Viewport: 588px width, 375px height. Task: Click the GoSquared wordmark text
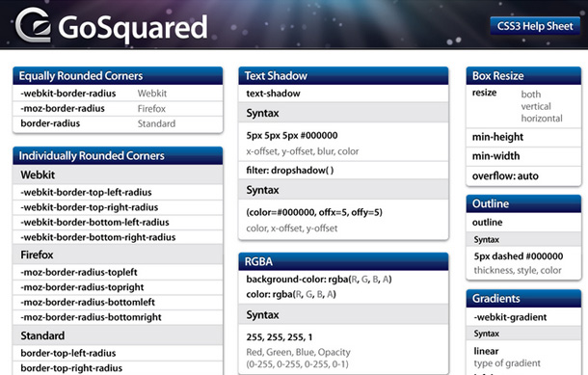coord(133,28)
